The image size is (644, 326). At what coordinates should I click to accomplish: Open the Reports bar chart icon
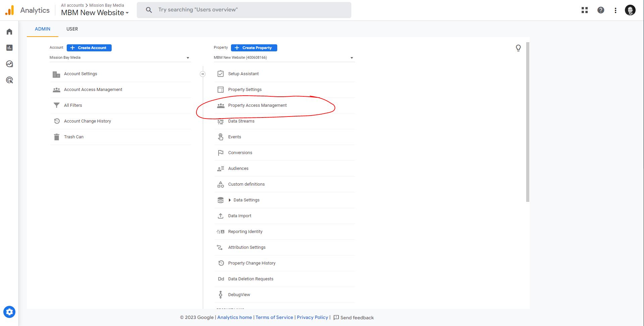(9, 48)
